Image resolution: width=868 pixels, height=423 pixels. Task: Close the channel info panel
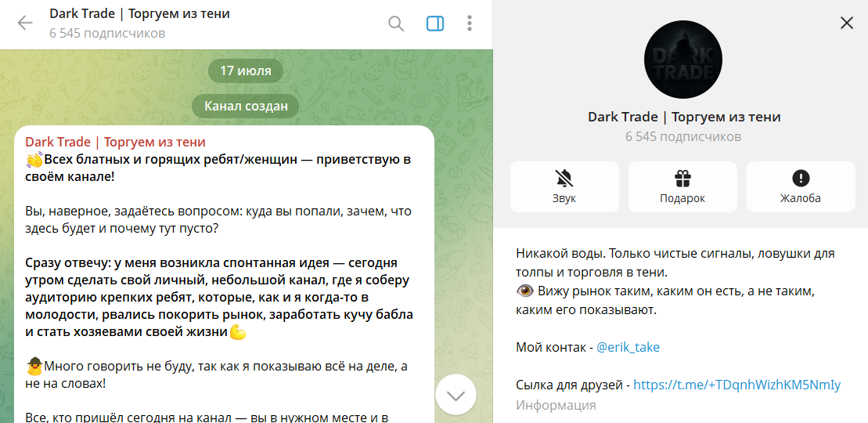point(846,23)
